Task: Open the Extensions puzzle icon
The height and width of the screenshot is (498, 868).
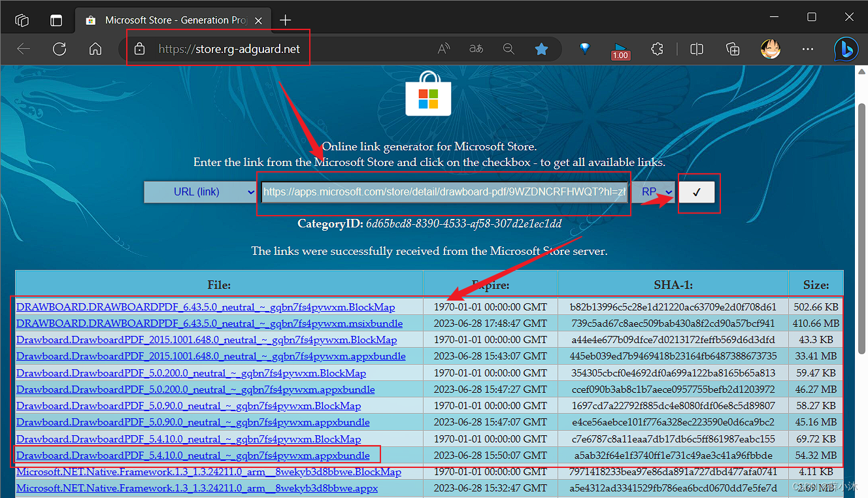Action: click(657, 49)
